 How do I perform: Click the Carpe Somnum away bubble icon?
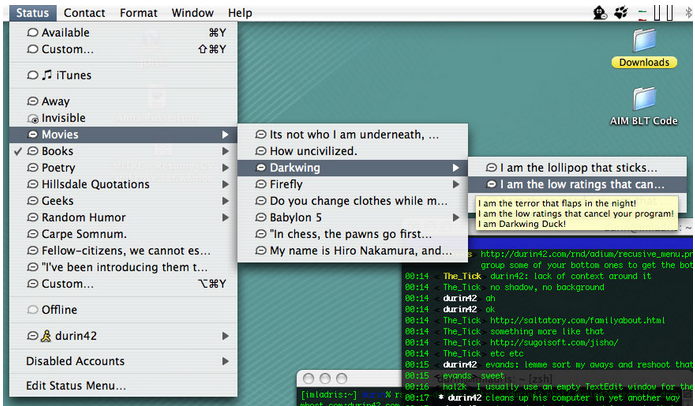[32, 234]
